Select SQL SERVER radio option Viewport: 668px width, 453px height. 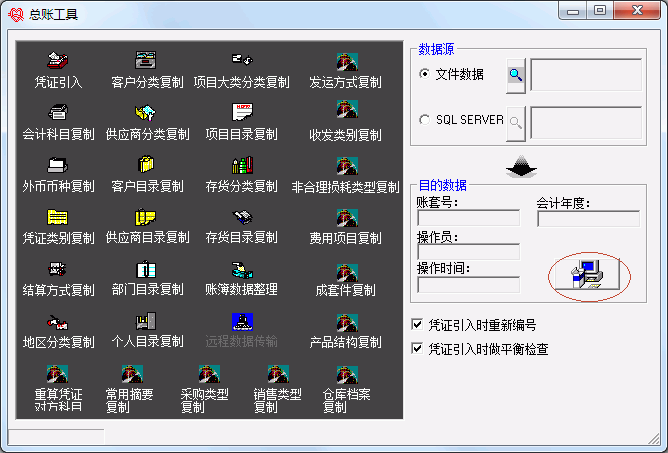pyautogui.click(x=424, y=120)
